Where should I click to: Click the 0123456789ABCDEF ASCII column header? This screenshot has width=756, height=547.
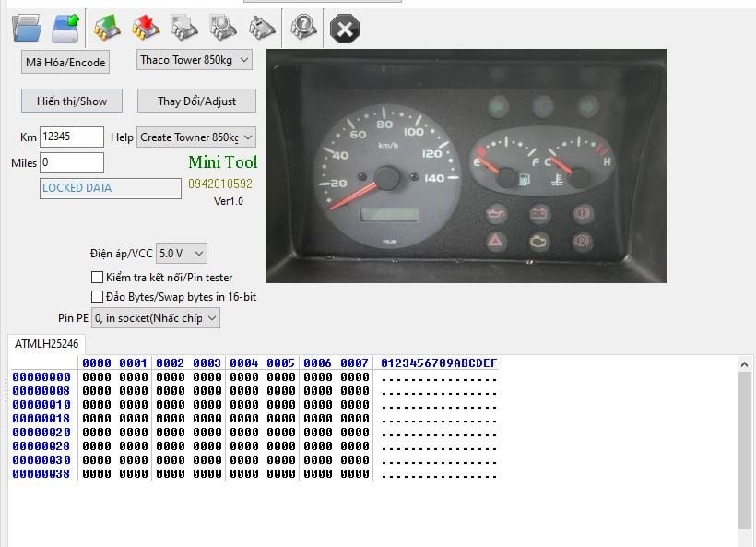click(439, 363)
